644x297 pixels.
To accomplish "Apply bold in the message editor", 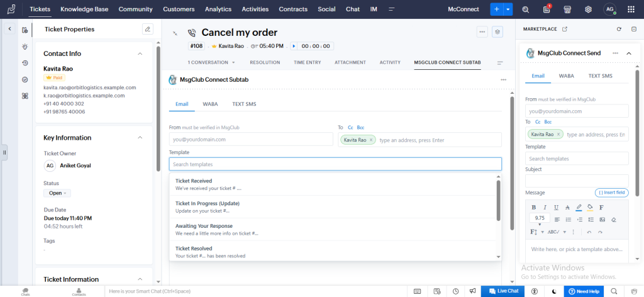I will pyautogui.click(x=534, y=208).
